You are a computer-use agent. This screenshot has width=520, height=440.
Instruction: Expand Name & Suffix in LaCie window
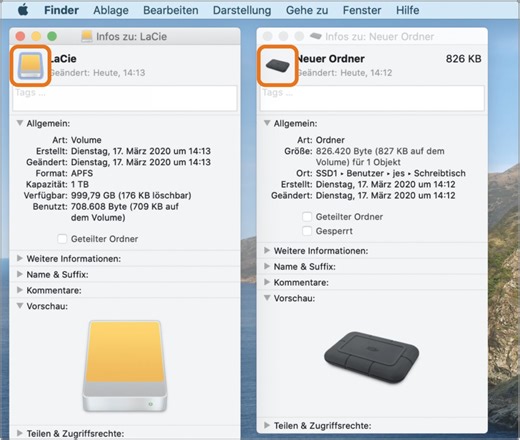pos(20,274)
